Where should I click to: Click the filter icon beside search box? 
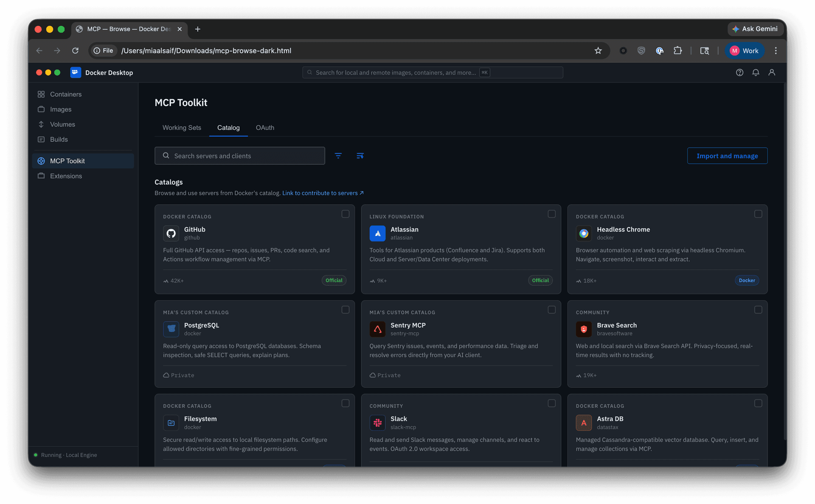[338, 156]
